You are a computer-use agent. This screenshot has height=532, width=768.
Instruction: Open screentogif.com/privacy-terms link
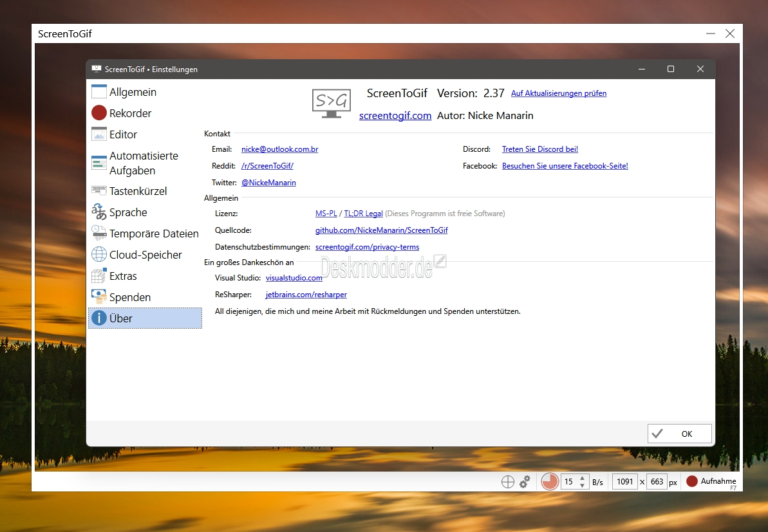click(x=368, y=246)
